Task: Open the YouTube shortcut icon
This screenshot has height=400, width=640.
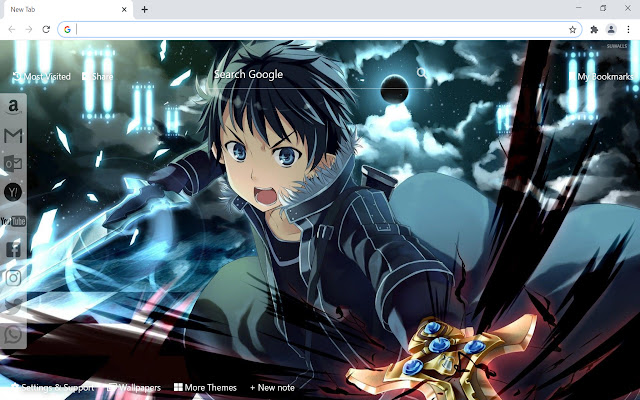Action: pos(13,221)
